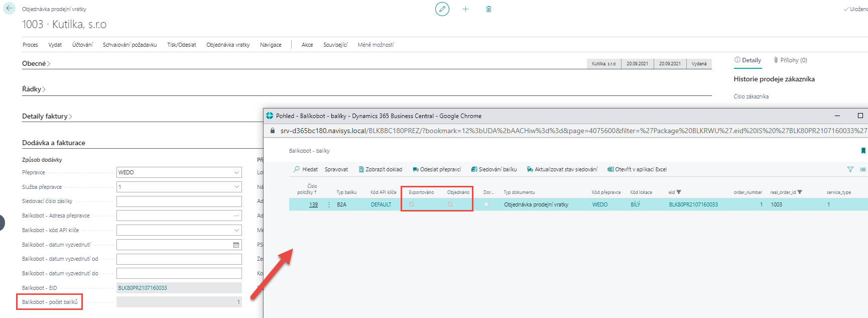868x318 pixels.
Task: Click Odeslat přepravci truck action
Action: 436,169
